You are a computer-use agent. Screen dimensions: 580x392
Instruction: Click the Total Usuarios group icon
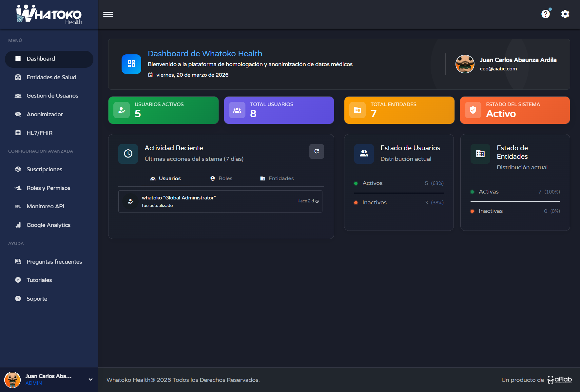237,110
